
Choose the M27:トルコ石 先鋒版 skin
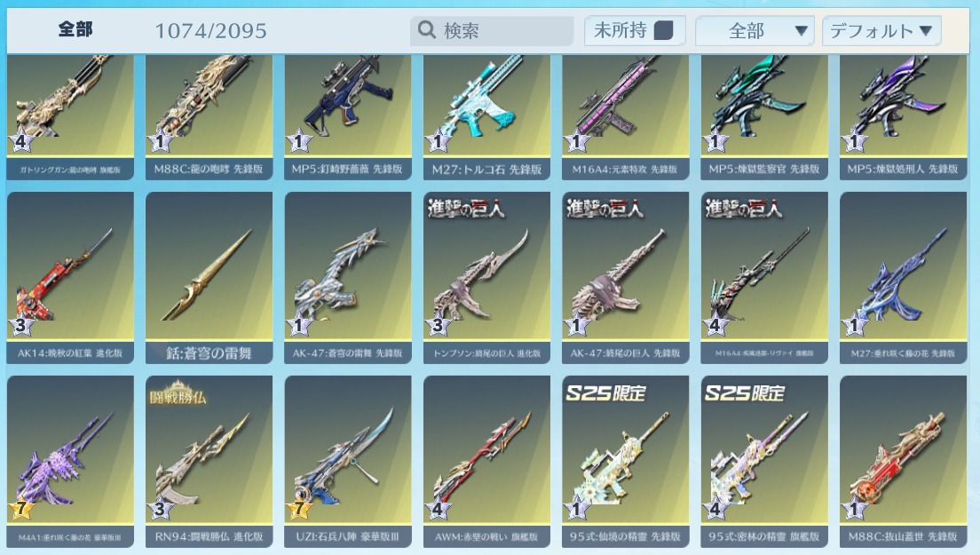[486, 117]
